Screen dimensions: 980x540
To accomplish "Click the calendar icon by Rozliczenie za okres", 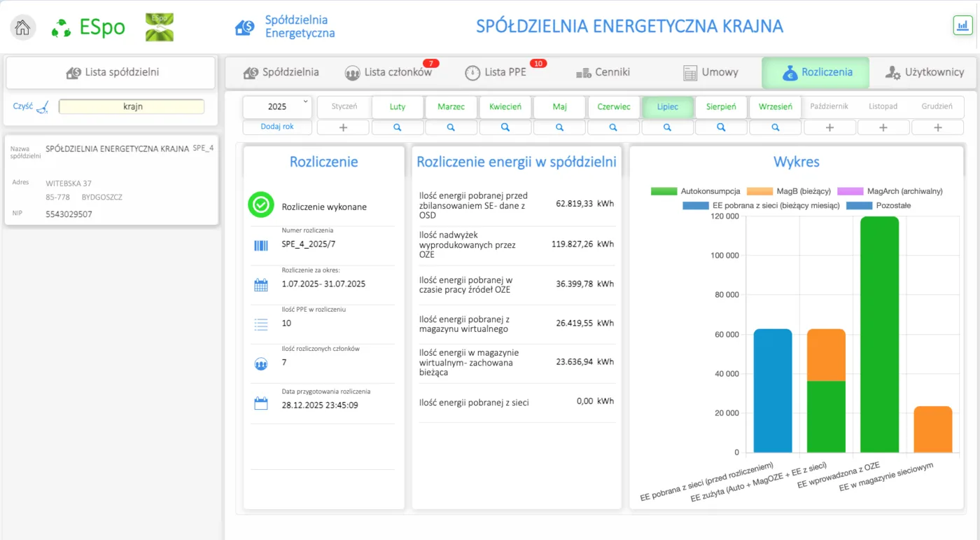I will click(261, 284).
